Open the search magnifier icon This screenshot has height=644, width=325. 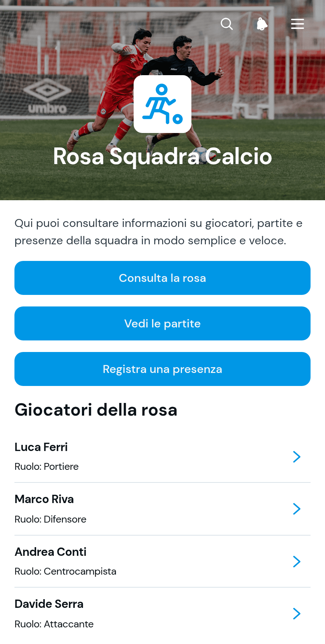[227, 24]
